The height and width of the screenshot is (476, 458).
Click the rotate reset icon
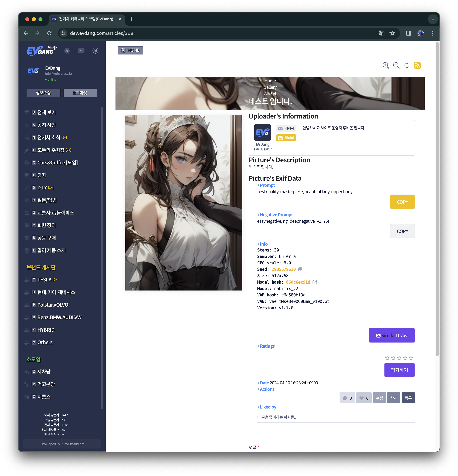coord(407,65)
